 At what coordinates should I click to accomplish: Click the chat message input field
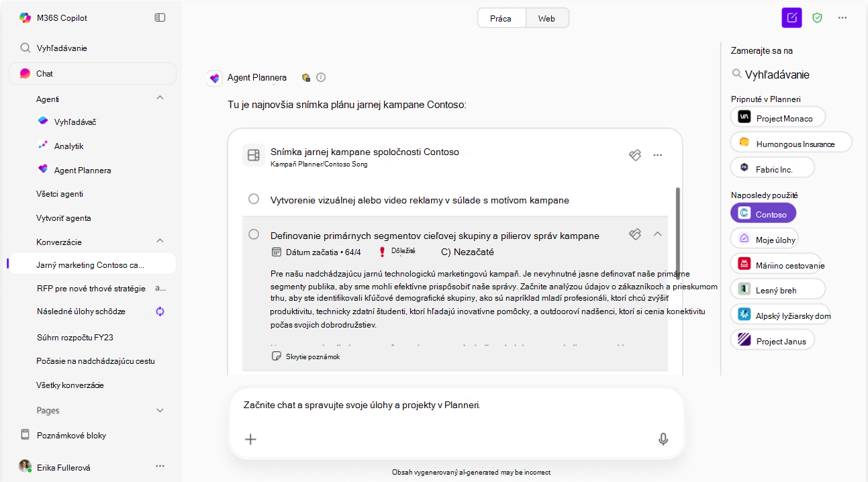point(455,405)
